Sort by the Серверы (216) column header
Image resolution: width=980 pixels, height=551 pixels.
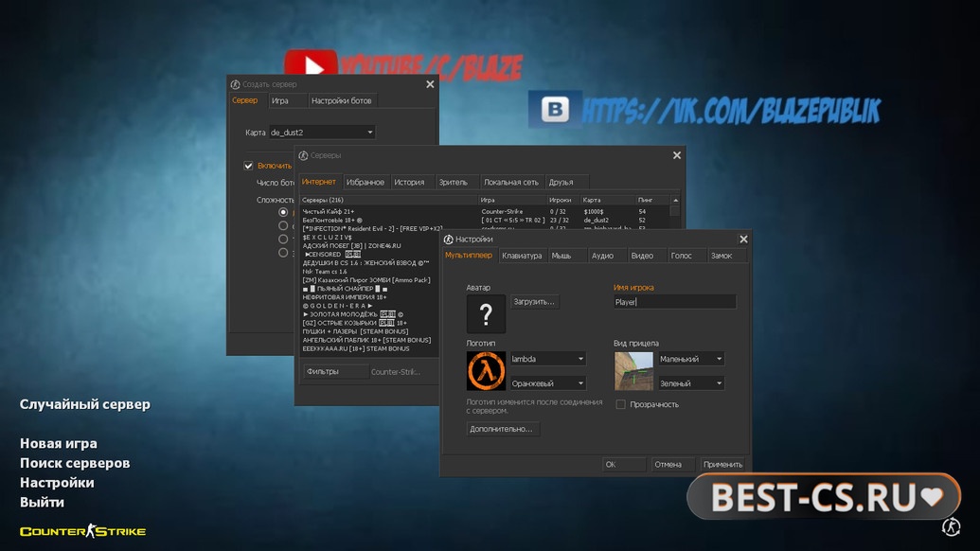click(388, 200)
